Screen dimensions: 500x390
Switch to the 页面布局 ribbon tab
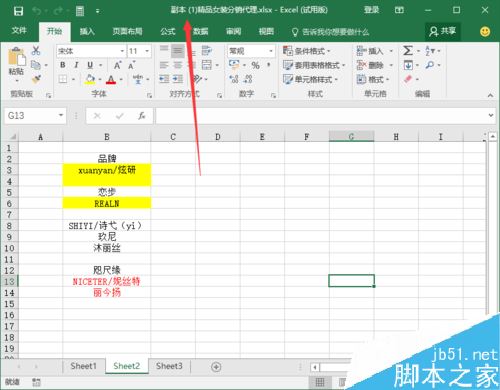tap(127, 32)
